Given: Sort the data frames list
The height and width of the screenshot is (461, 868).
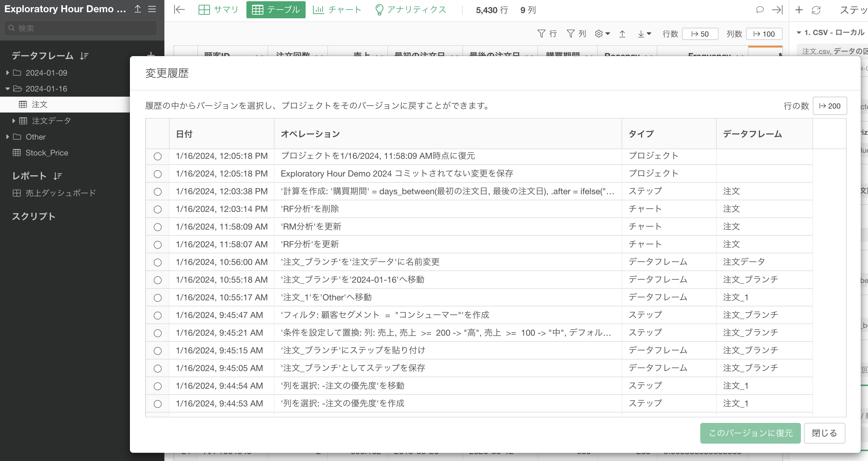Looking at the screenshot, I should (84, 56).
